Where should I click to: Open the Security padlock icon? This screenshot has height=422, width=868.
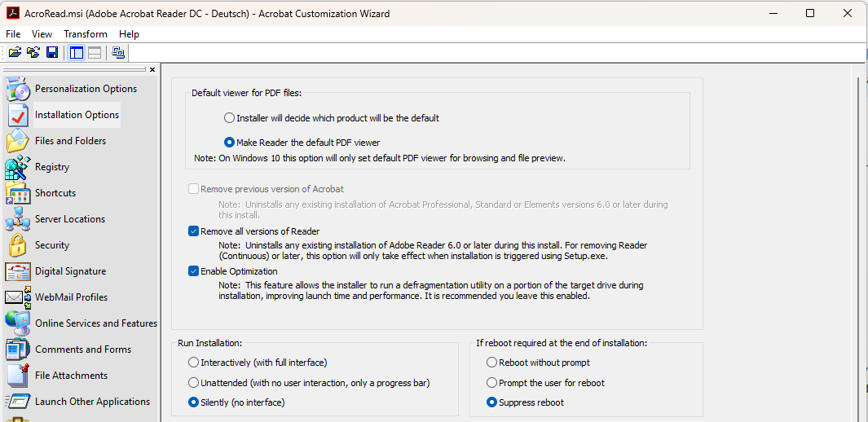point(18,245)
